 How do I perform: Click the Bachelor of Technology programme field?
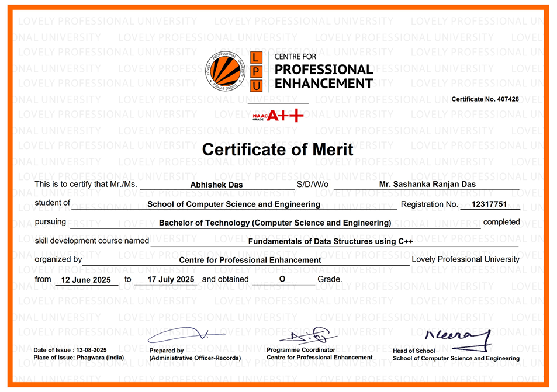(275, 223)
